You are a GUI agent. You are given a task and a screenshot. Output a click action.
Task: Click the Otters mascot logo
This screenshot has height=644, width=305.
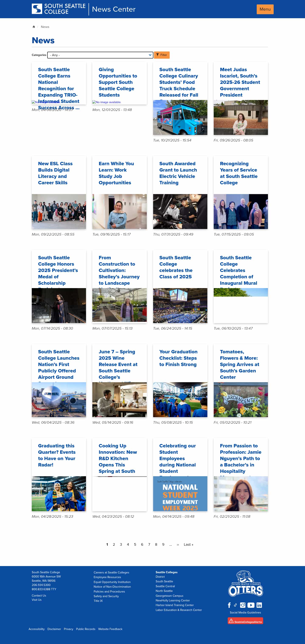pos(245,583)
